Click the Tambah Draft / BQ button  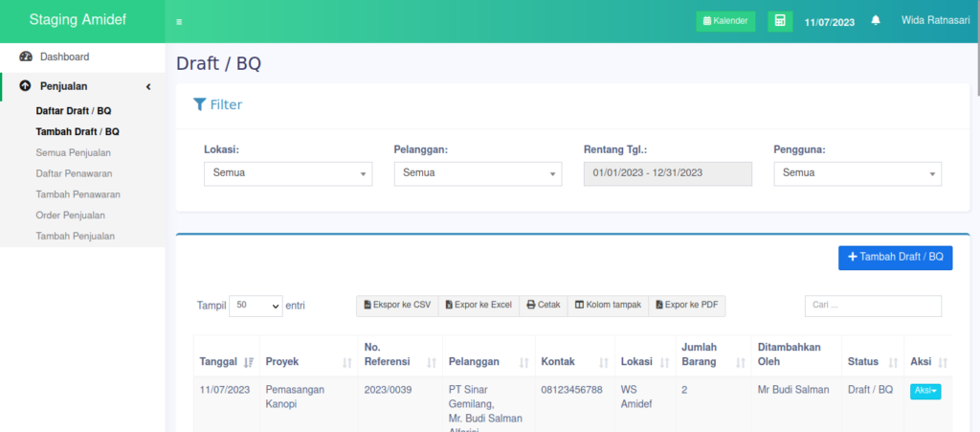pyautogui.click(x=895, y=258)
